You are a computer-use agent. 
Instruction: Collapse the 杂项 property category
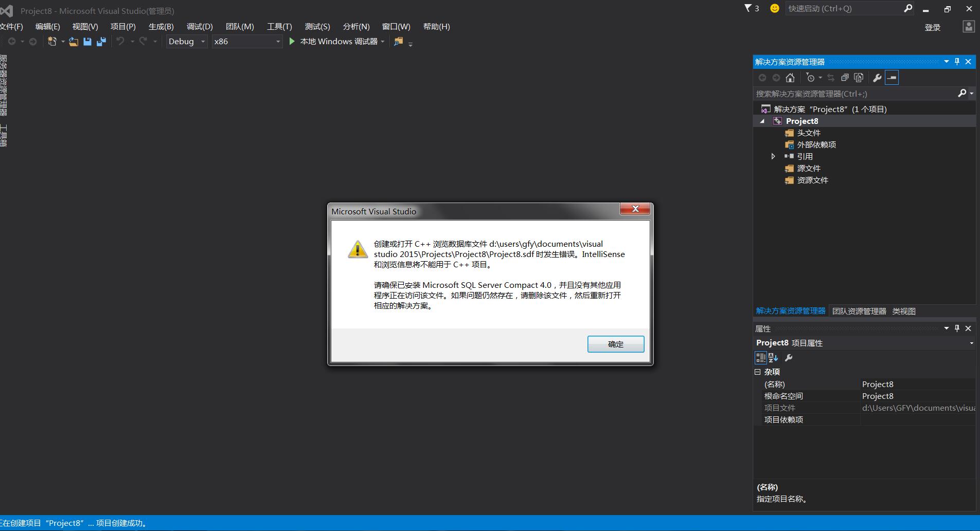[x=757, y=372]
